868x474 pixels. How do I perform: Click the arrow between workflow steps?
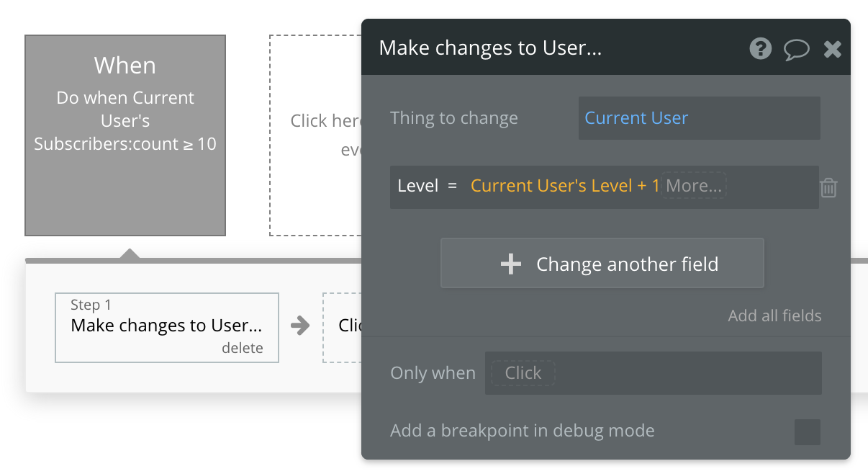[300, 326]
